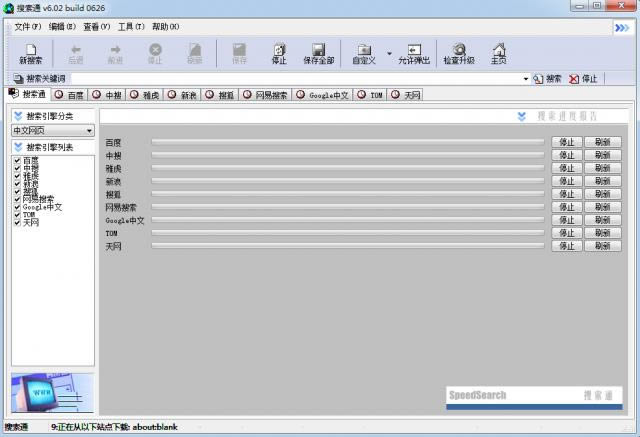
Task: Open the 工具(T) menu
Action: (x=131, y=27)
